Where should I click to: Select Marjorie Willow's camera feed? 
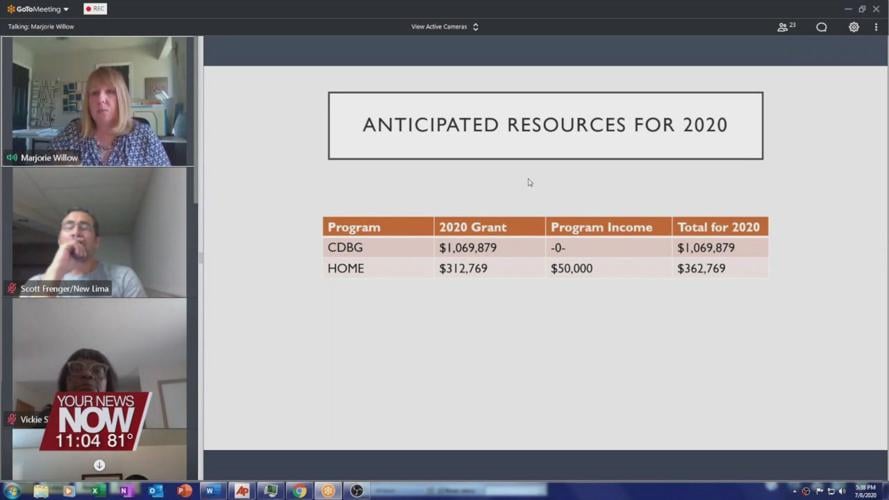99,100
